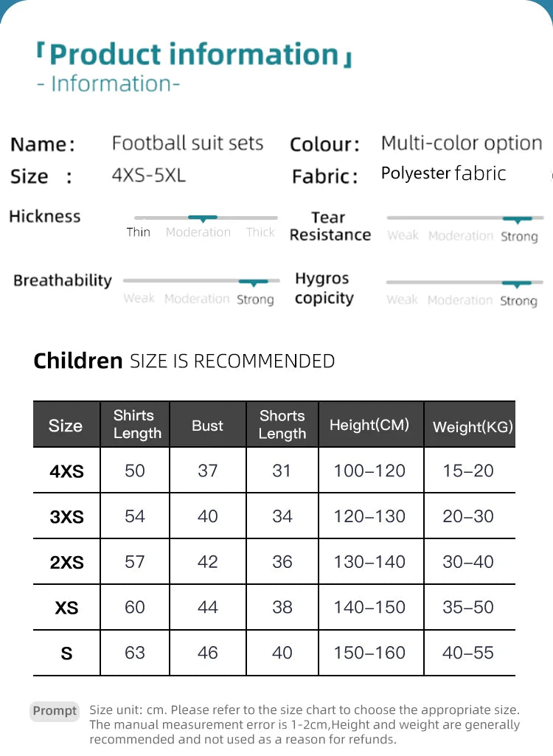This screenshot has width=553, height=756.
Task: Click the gray 'Prompt' badge
Action: click(x=55, y=711)
